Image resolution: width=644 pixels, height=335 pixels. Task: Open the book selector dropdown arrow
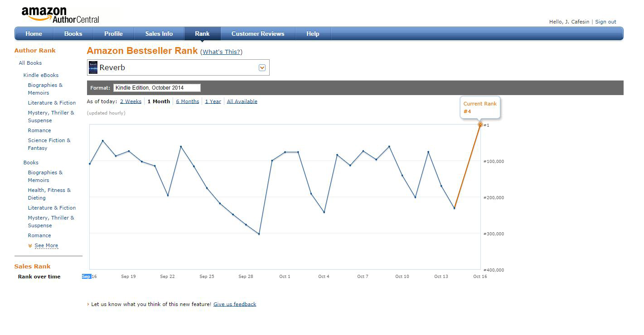click(261, 67)
